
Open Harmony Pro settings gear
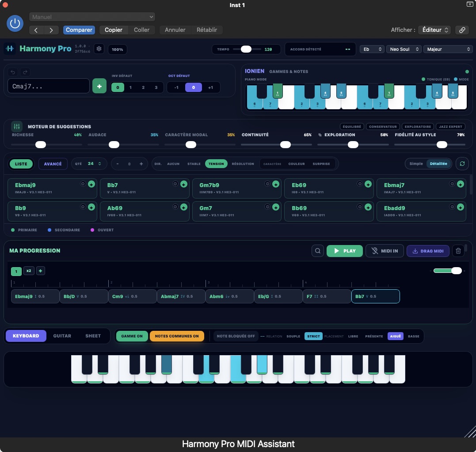99,49
